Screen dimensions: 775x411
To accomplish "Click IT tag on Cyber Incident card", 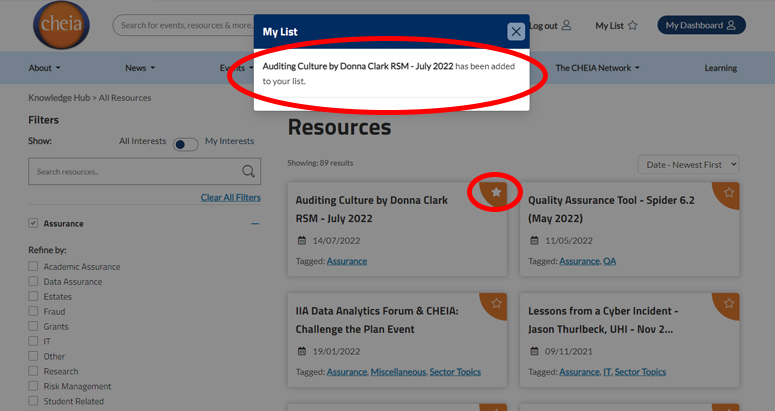I will click(x=607, y=371).
